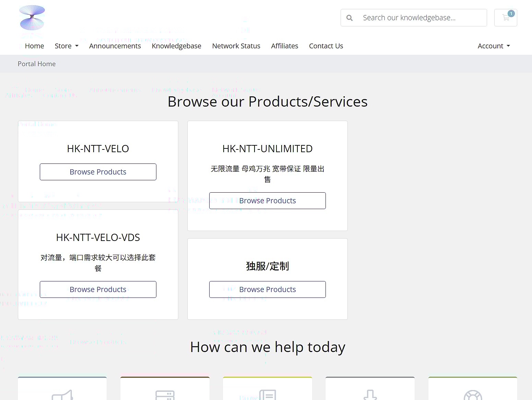
Task: Focus the knowledgebase search field
Action: tap(422, 18)
